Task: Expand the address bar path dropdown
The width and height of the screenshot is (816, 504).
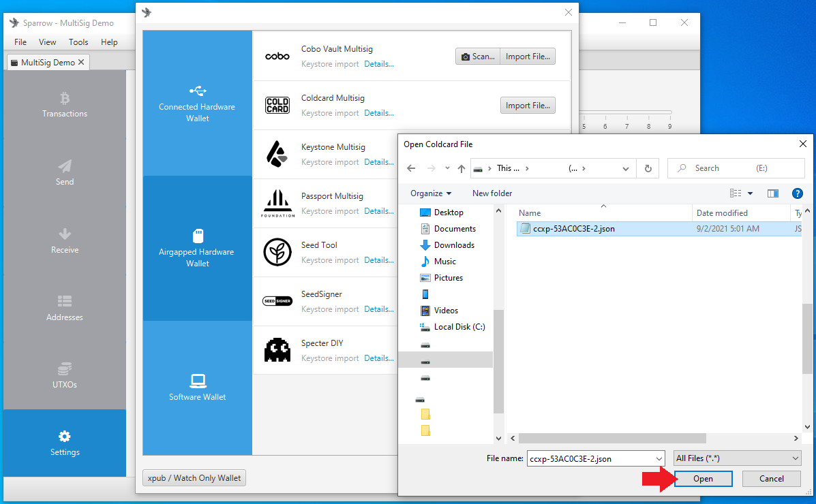Action: pos(626,168)
